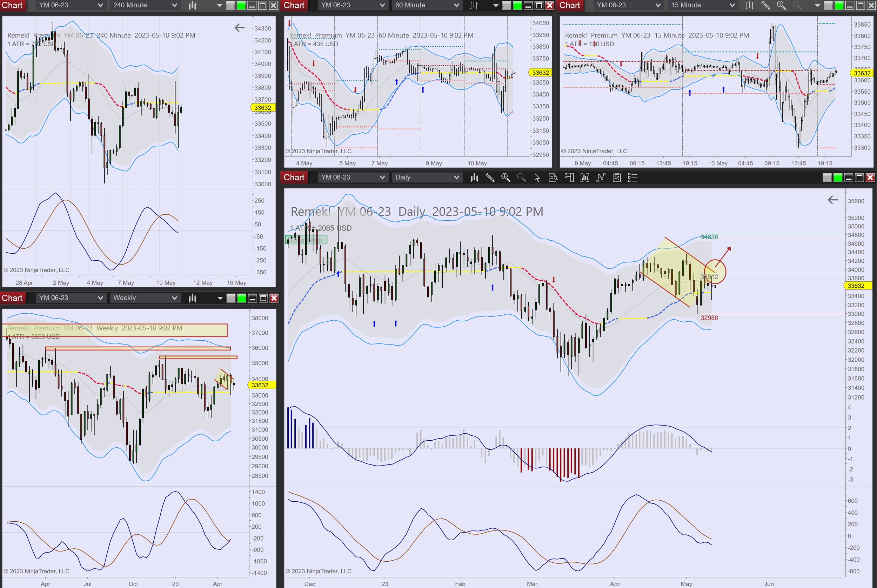Open YM 06-23 instrument dropdown on Weekly chart

tap(70, 298)
